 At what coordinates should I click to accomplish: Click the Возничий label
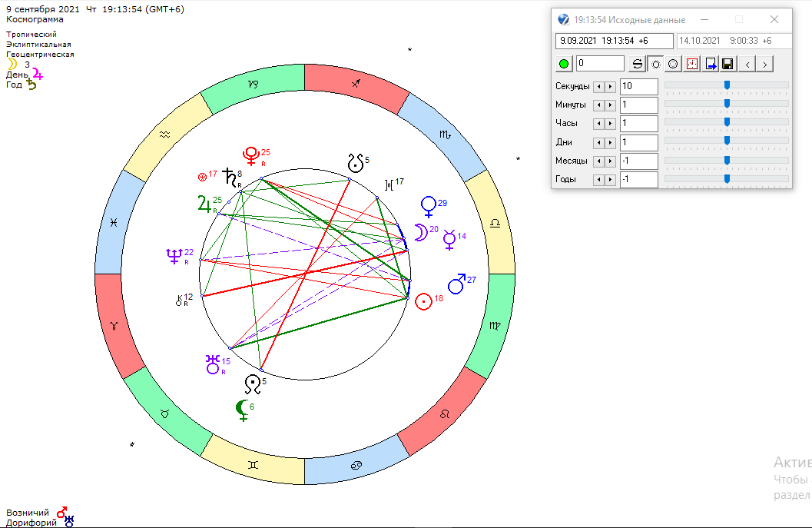(28, 513)
